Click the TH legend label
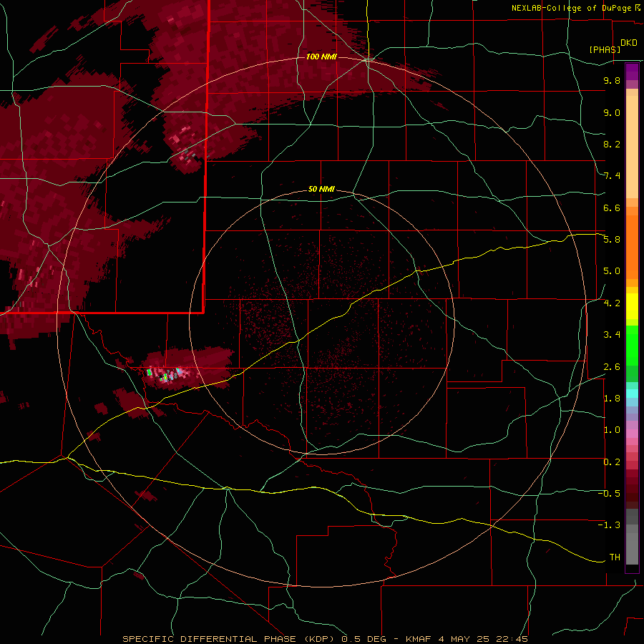The image size is (644, 644). coord(615,557)
